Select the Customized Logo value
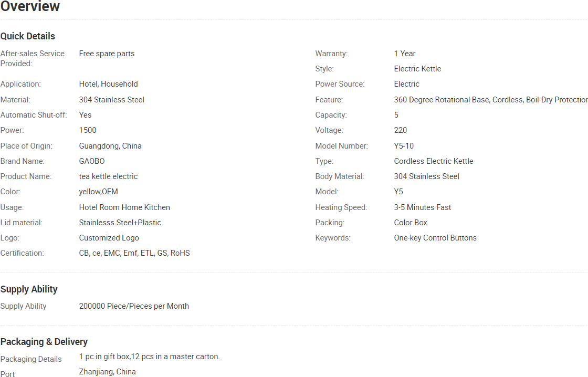Screen dimensions: 588x377 (109, 238)
